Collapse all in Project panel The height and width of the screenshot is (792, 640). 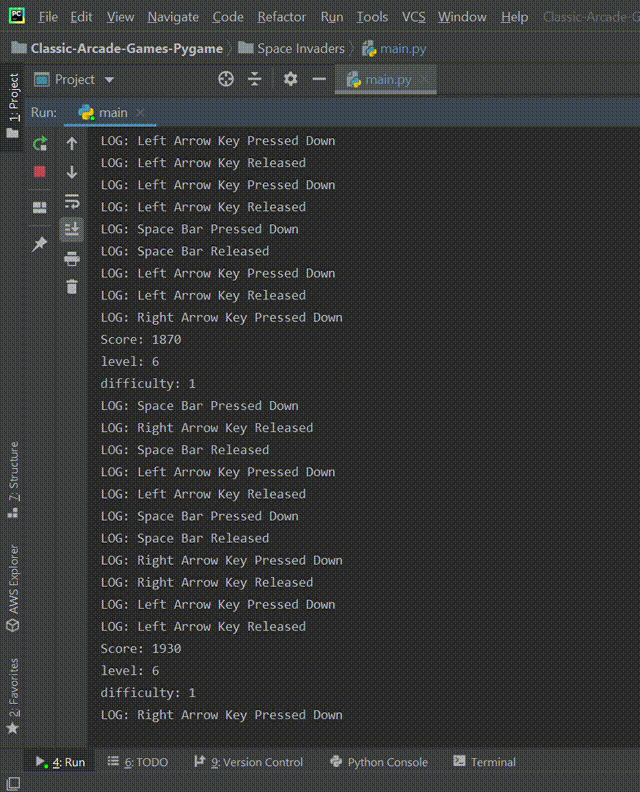pyautogui.click(x=255, y=79)
